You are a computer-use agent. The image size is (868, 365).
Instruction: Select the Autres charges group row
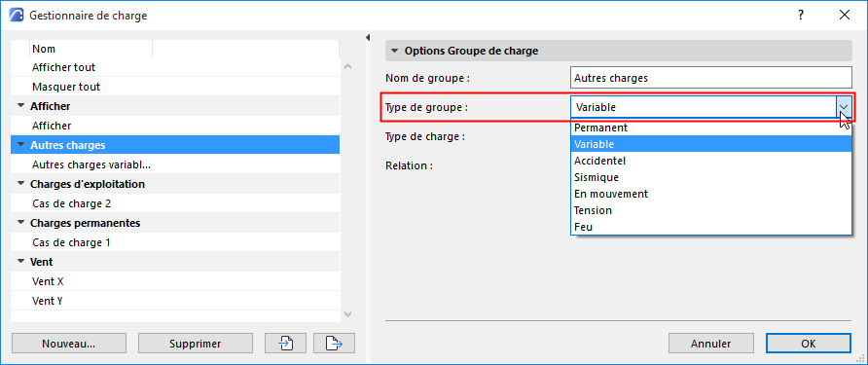tap(175, 145)
